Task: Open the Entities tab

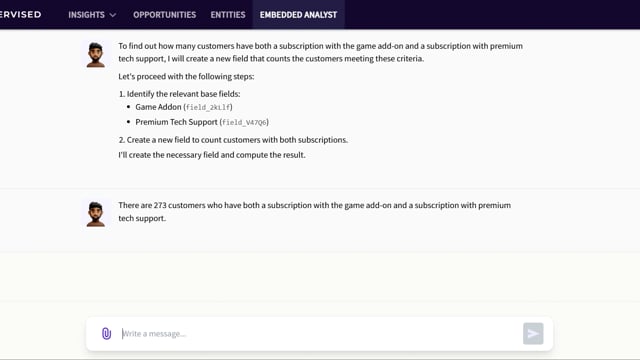Action: pyautogui.click(x=228, y=15)
